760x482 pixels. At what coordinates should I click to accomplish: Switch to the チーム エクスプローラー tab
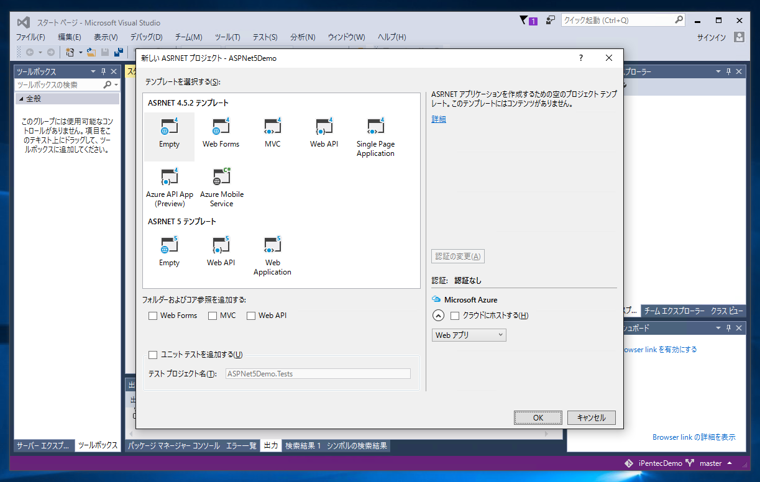(674, 311)
